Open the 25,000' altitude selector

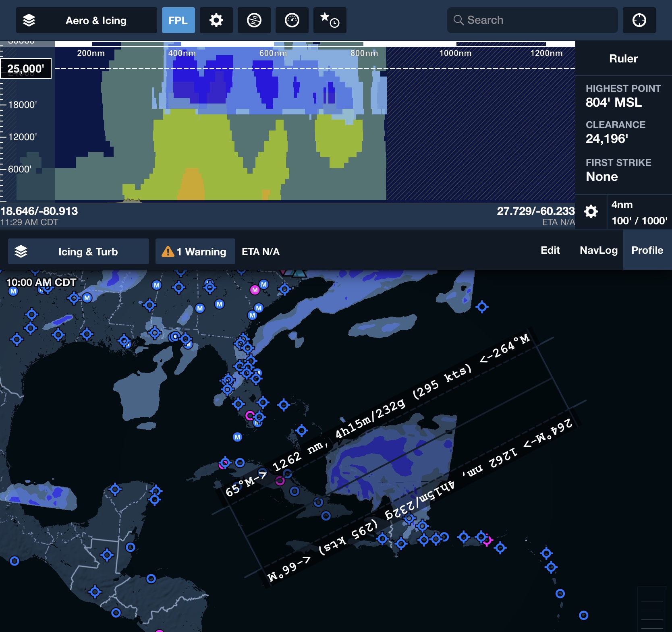point(25,68)
